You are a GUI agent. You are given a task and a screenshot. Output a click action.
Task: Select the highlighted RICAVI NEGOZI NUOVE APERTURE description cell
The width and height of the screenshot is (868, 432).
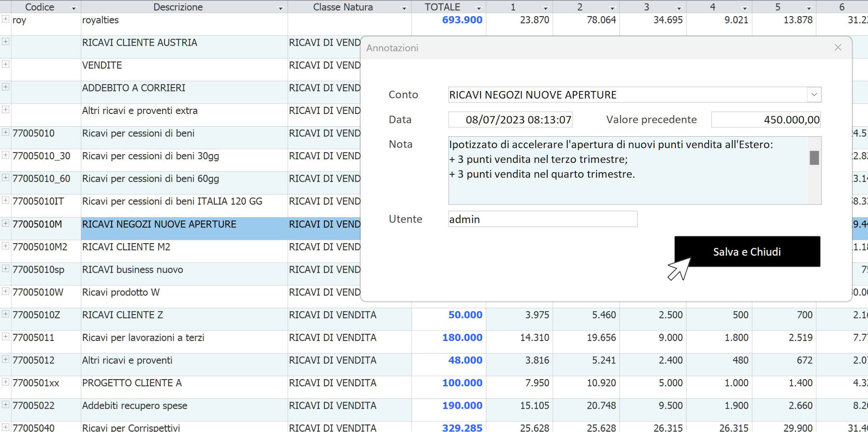point(184,228)
